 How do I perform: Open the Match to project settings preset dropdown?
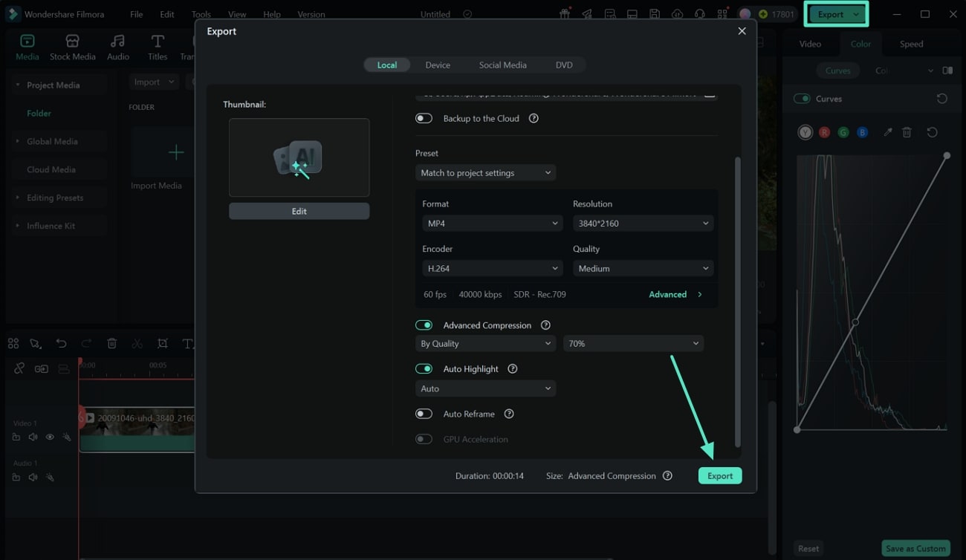(x=485, y=173)
